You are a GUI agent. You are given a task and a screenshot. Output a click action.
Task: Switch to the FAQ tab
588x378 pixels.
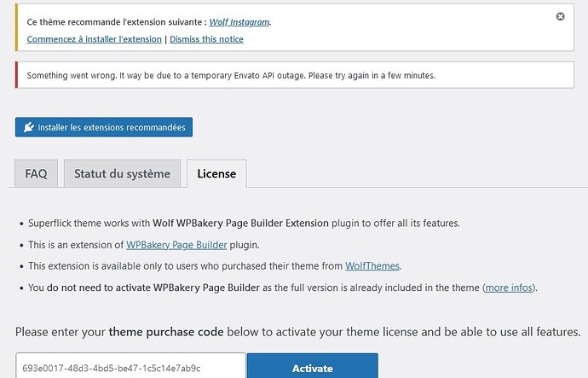(x=36, y=173)
